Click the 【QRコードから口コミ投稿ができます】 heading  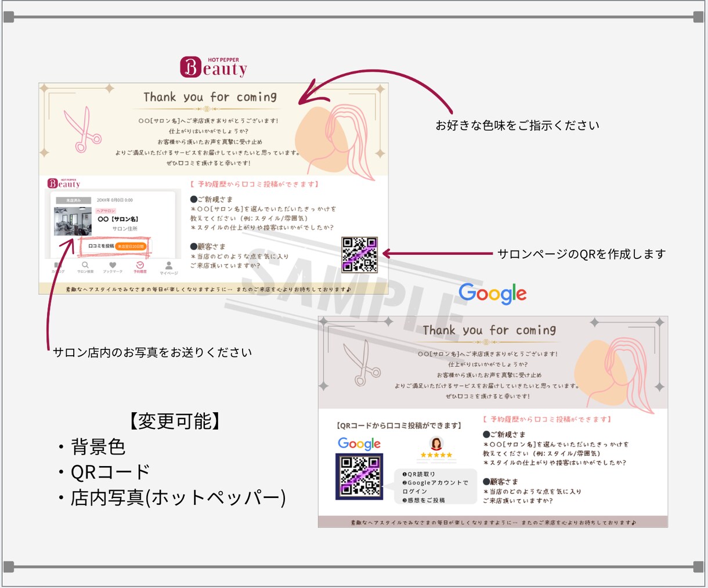[399, 425]
